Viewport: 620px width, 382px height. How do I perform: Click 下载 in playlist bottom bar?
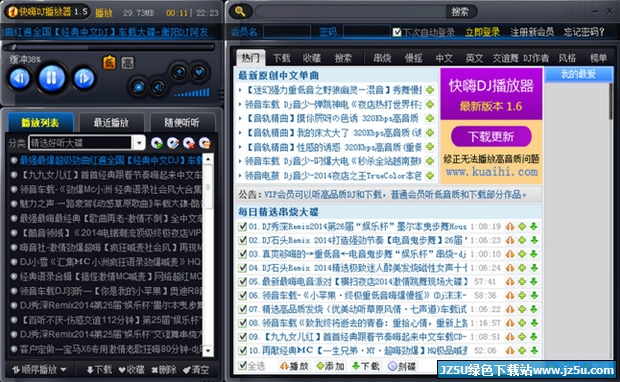(99, 370)
